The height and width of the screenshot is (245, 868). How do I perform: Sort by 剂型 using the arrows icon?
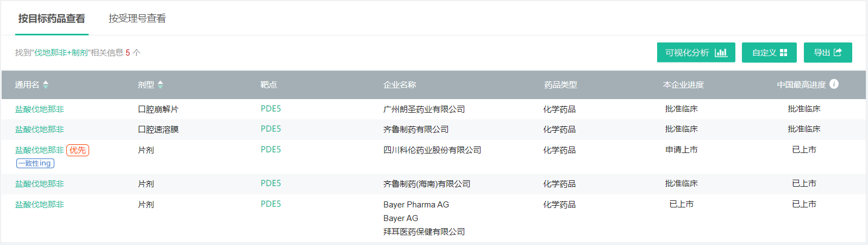coord(160,84)
